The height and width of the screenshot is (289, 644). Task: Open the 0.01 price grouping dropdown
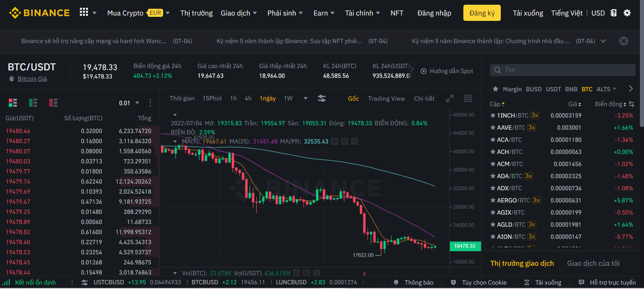coord(129,103)
